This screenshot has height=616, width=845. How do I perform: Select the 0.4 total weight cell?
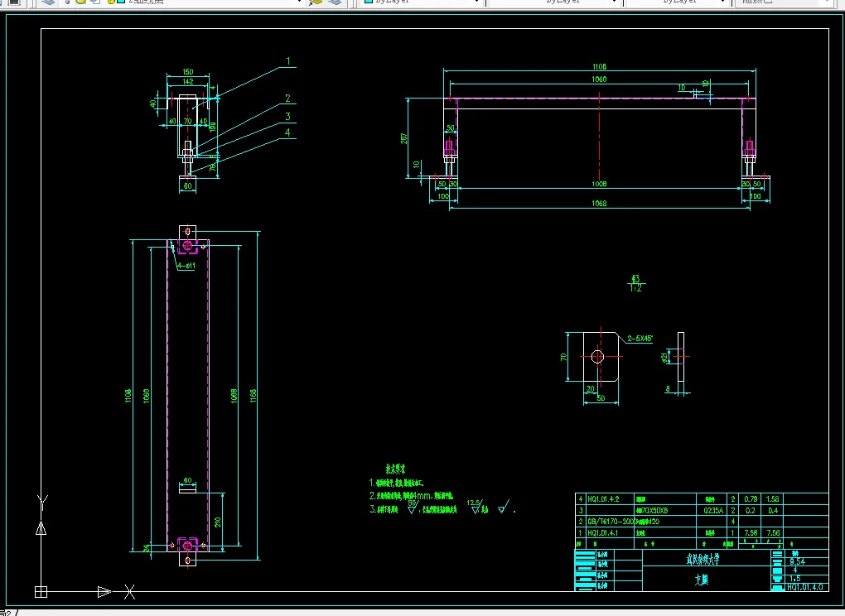(773, 510)
